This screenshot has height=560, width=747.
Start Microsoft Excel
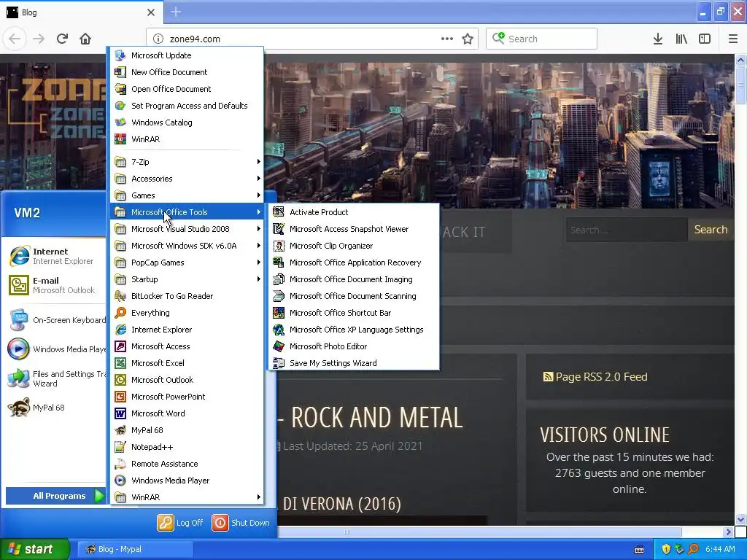[x=187, y=363]
